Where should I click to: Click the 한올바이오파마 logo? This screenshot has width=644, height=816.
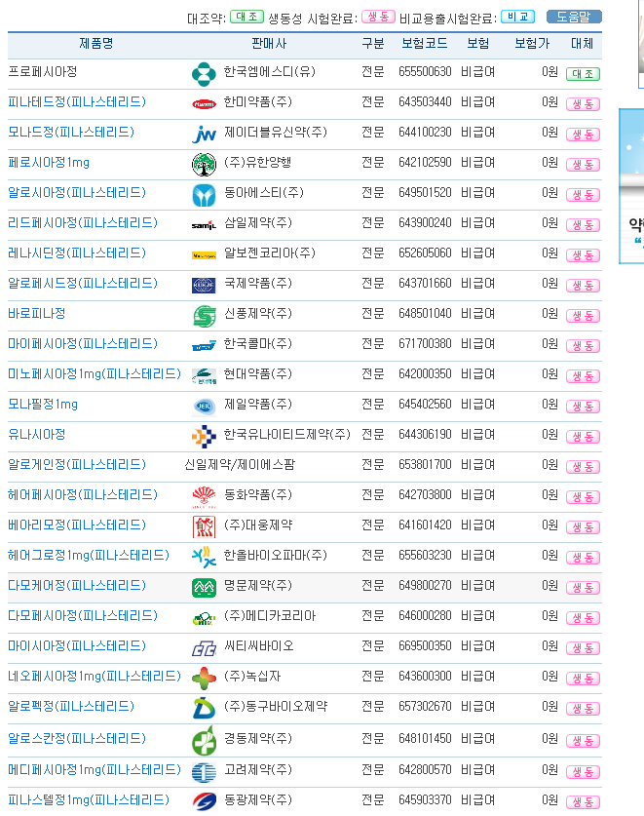pos(204,558)
